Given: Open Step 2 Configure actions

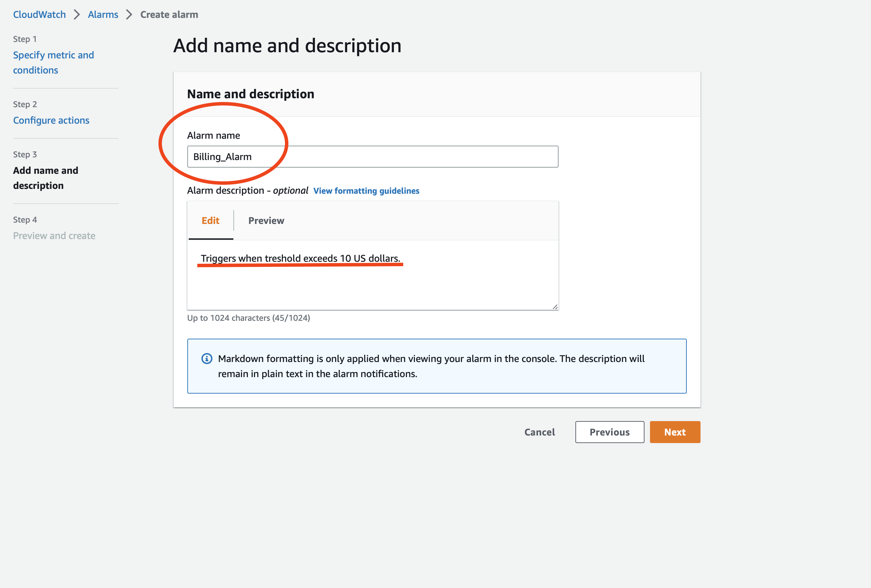Looking at the screenshot, I should pos(51,120).
